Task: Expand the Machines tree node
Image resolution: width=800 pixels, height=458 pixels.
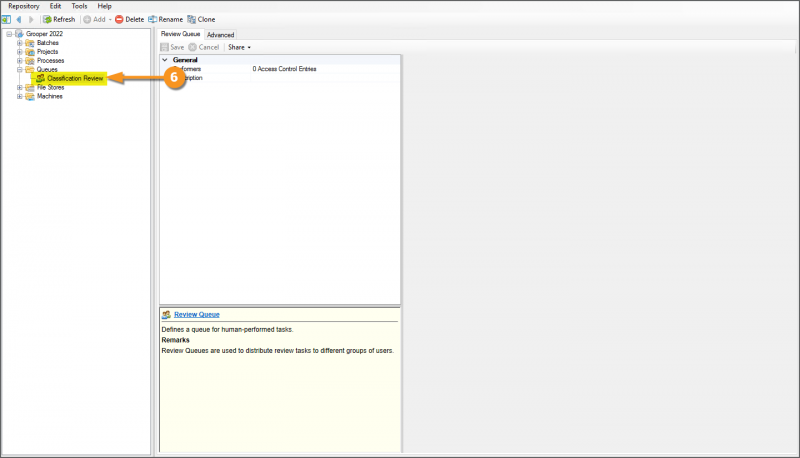Action: click(19, 96)
